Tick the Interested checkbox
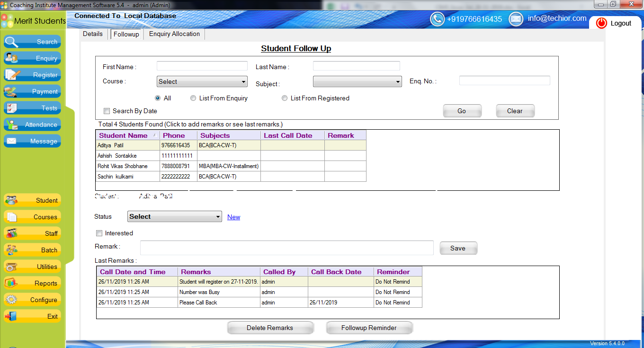 tap(99, 233)
